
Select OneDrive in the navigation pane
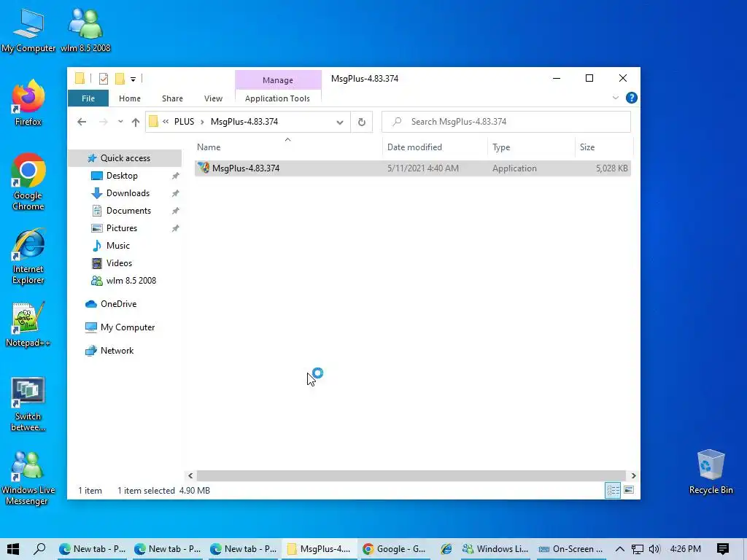[x=118, y=304]
